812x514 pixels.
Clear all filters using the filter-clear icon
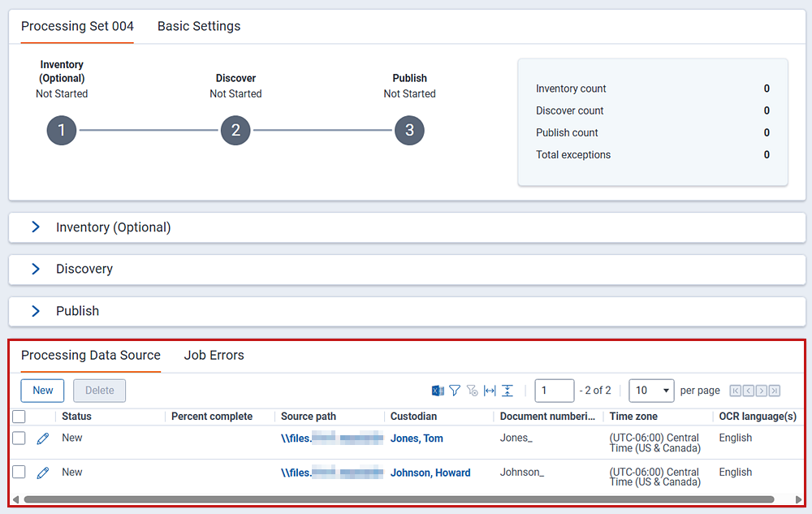point(472,391)
